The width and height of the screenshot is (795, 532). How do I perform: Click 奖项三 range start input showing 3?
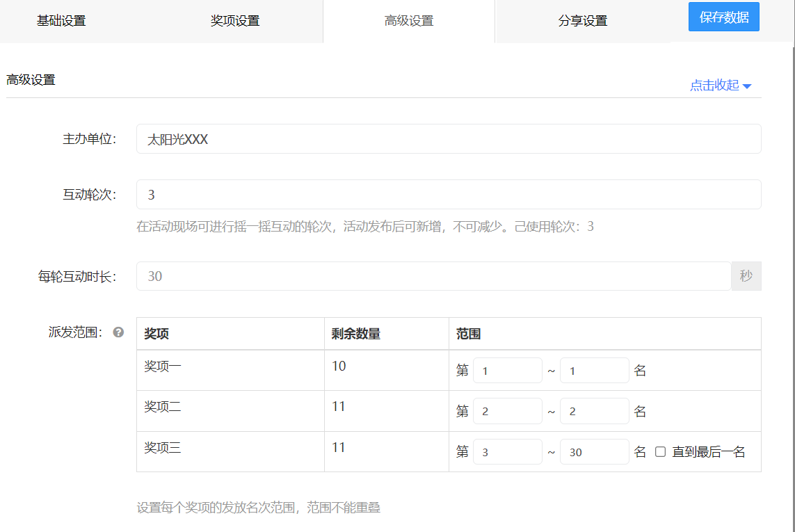pos(507,451)
